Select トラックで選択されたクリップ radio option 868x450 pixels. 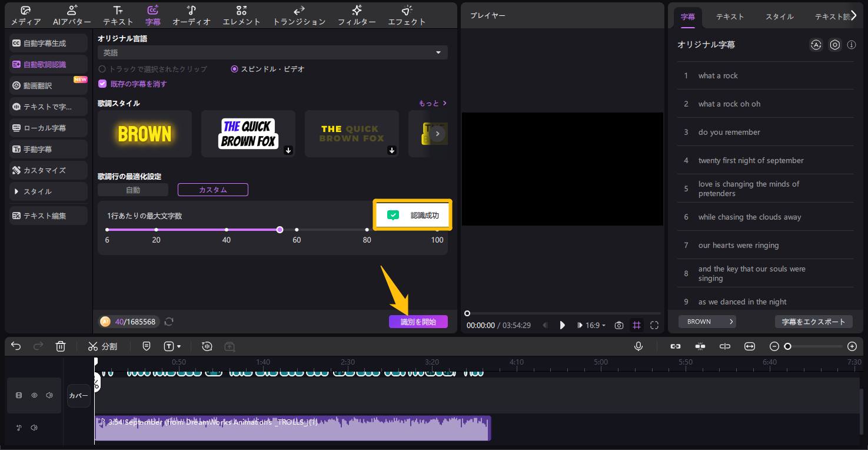[102, 69]
